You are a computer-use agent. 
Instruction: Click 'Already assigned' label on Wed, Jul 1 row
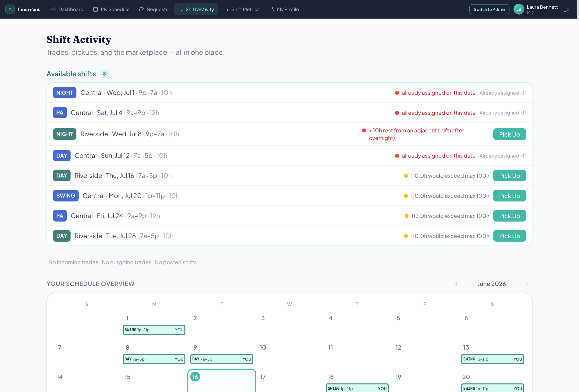pos(499,93)
